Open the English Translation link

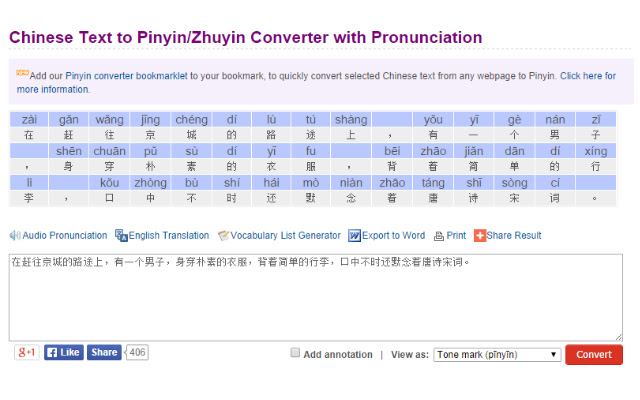pyautogui.click(x=169, y=236)
